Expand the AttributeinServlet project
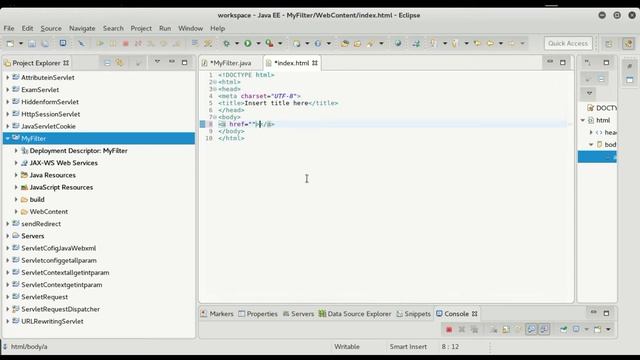The height and width of the screenshot is (360, 640). (x=7, y=77)
